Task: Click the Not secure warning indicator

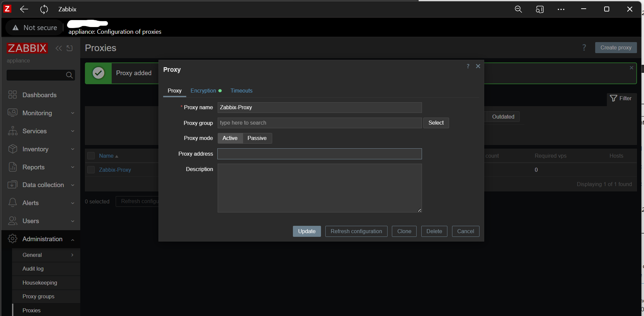Action: coord(35,28)
